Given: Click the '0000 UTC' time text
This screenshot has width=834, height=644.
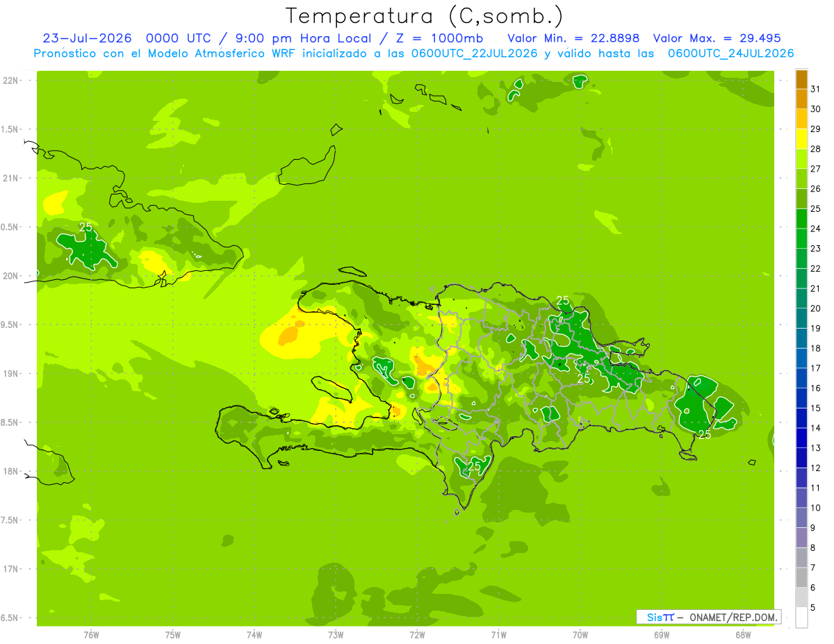Looking at the screenshot, I should tap(179, 38).
